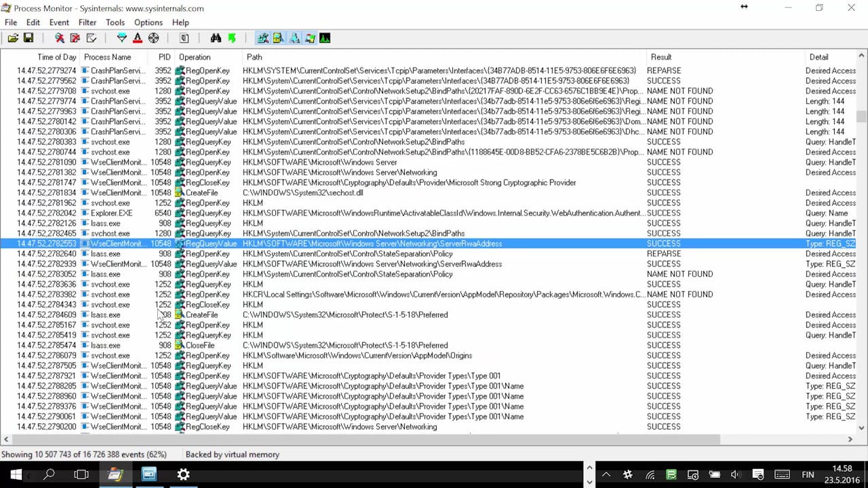This screenshot has width=868, height=488.
Task: Clear the displayed events list
Action: pos(92,38)
